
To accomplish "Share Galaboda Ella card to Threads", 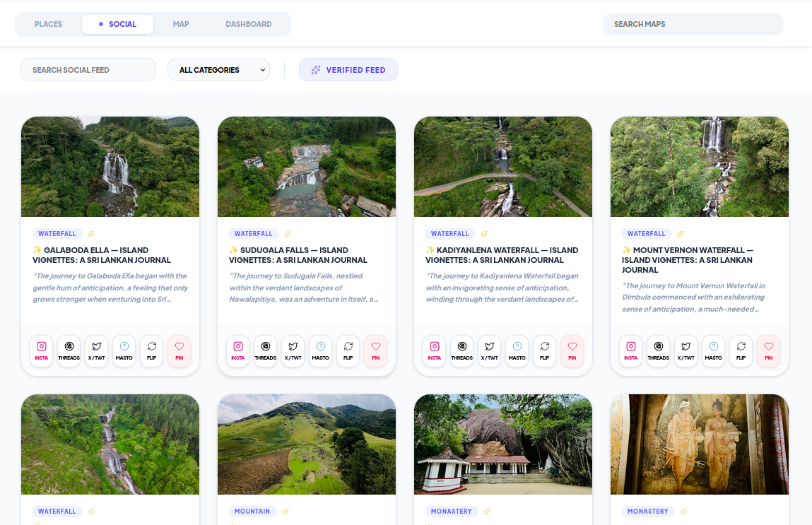I will point(69,351).
